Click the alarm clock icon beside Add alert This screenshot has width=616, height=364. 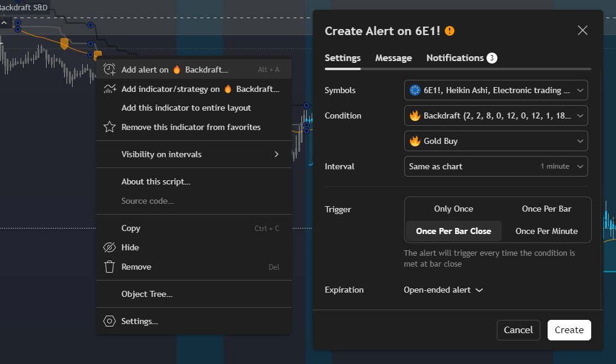click(110, 70)
